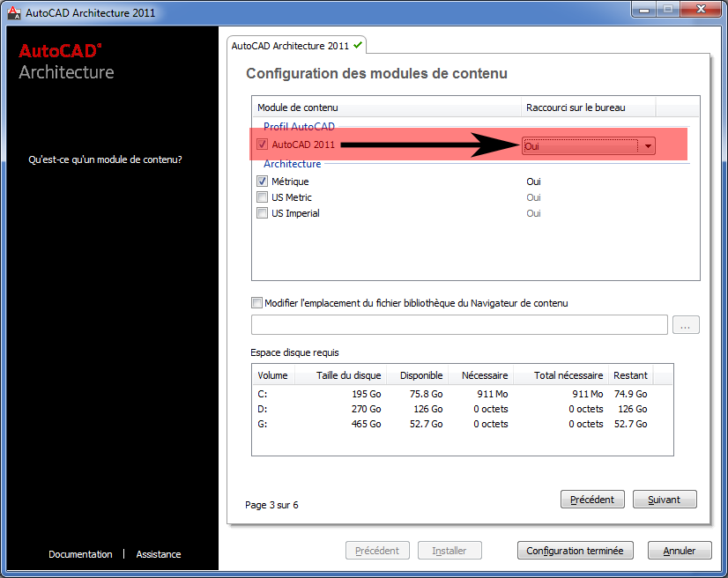Click the Oui value for US Metric

click(x=533, y=197)
